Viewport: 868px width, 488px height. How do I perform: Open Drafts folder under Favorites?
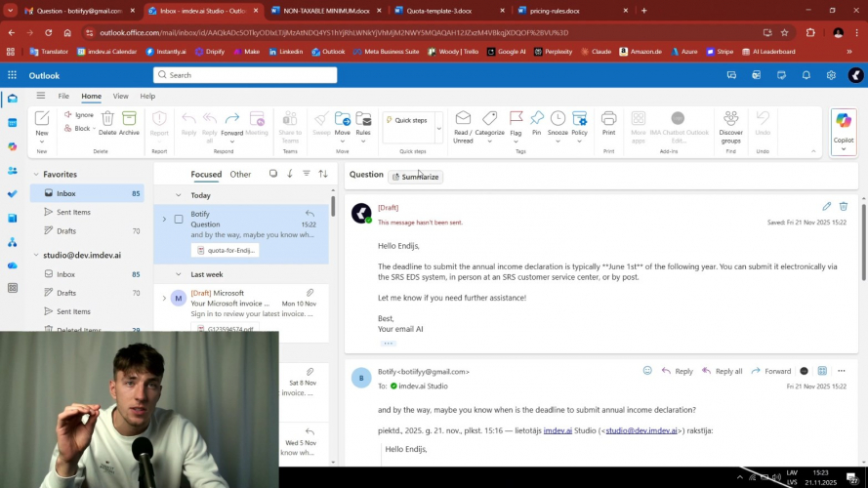[x=65, y=230]
